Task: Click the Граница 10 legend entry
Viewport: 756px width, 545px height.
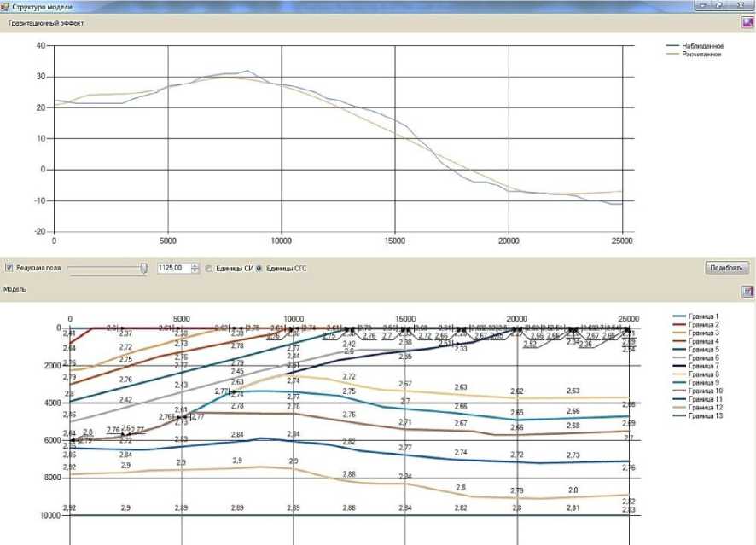Action: [698, 391]
